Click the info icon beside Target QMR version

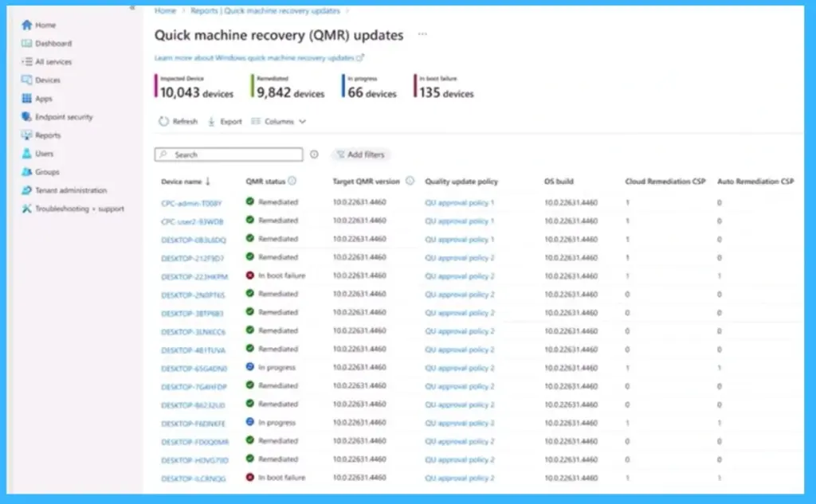pos(411,181)
